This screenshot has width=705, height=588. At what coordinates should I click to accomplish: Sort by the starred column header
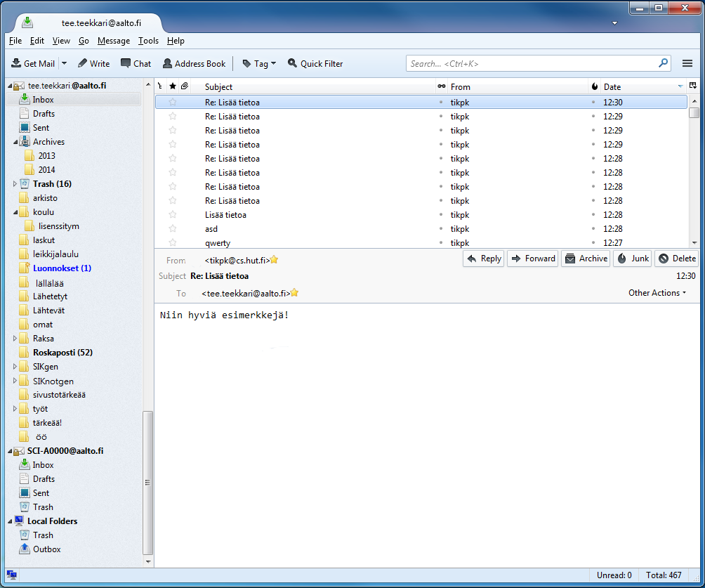coord(172,86)
